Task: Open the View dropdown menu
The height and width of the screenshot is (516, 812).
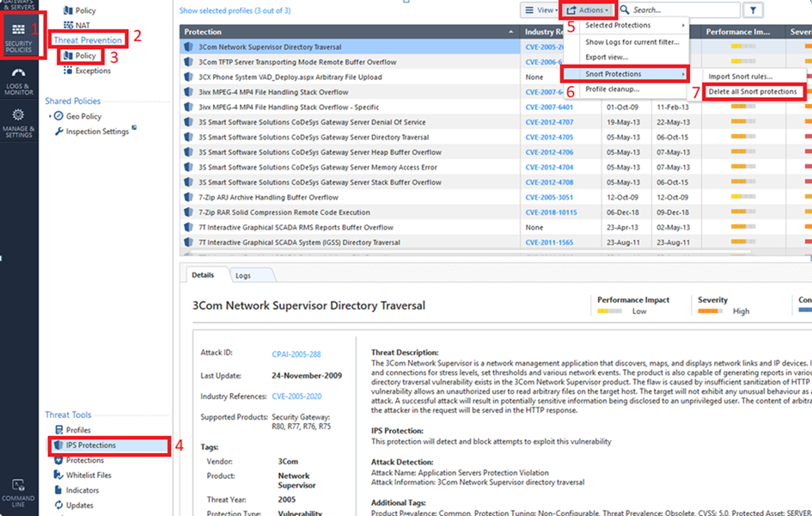Action: point(540,10)
